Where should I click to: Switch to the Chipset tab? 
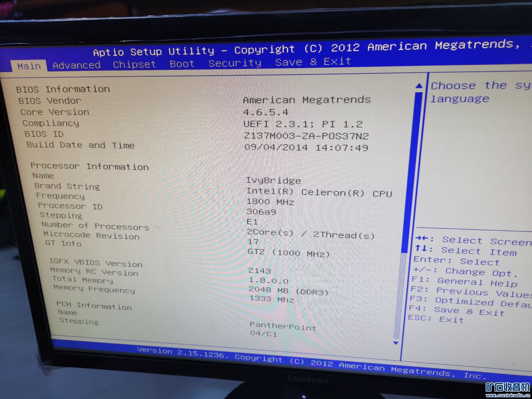[x=134, y=65]
